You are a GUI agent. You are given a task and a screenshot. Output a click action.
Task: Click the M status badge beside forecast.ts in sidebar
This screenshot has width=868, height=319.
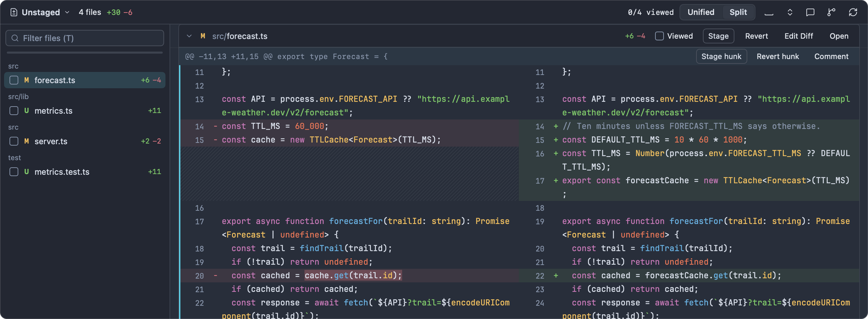point(26,80)
